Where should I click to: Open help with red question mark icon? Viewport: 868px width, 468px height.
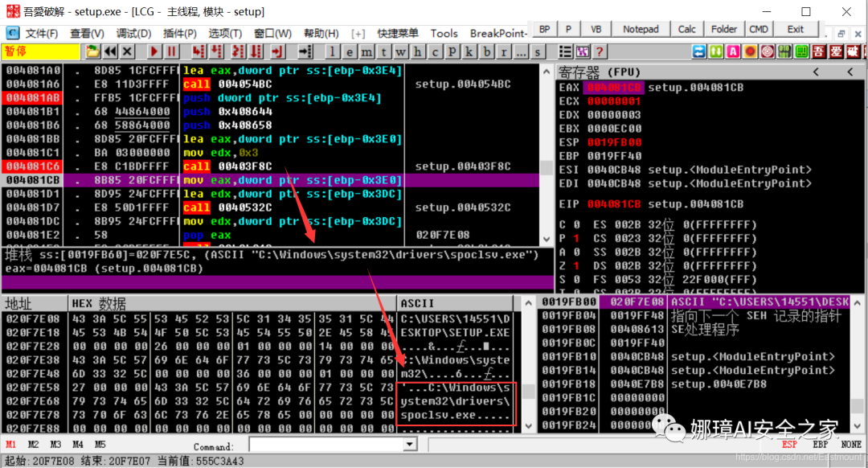(x=600, y=51)
